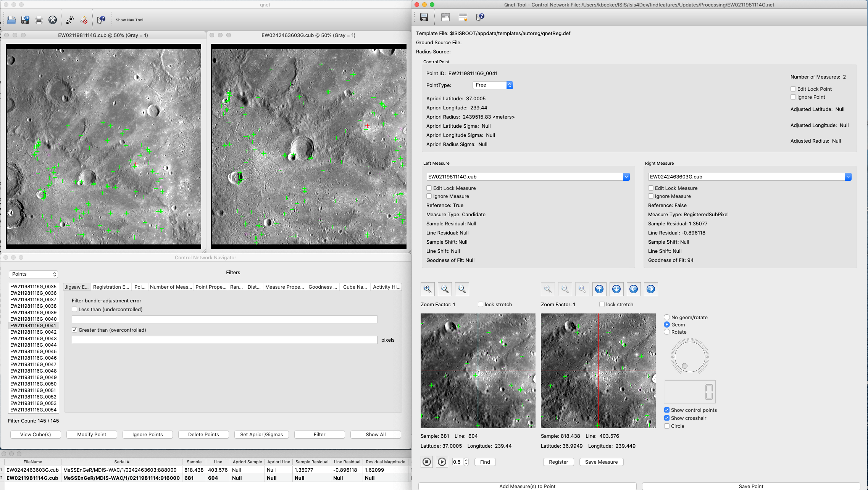This screenshot has width=868, height=490.
Task: Open the Activity History filter tab
Action: (386, 287)
